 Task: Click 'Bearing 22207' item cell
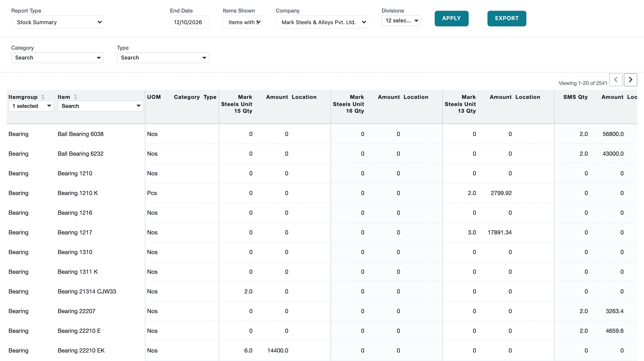click(x=76, y=311)
